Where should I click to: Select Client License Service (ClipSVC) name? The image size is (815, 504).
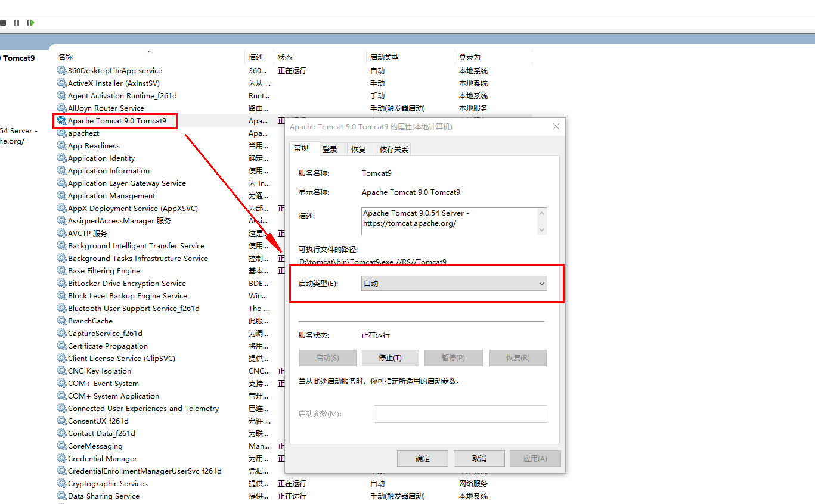(x=122, y=358)
